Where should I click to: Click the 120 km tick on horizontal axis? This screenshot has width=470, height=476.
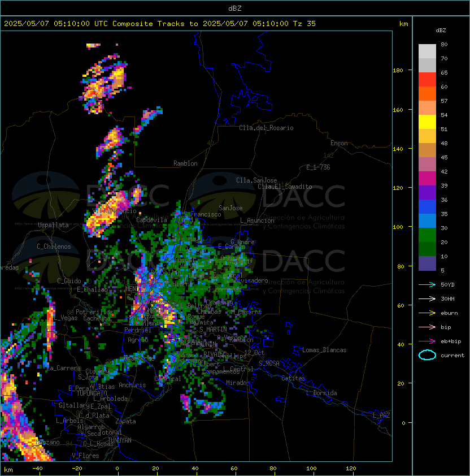[351, 469]
